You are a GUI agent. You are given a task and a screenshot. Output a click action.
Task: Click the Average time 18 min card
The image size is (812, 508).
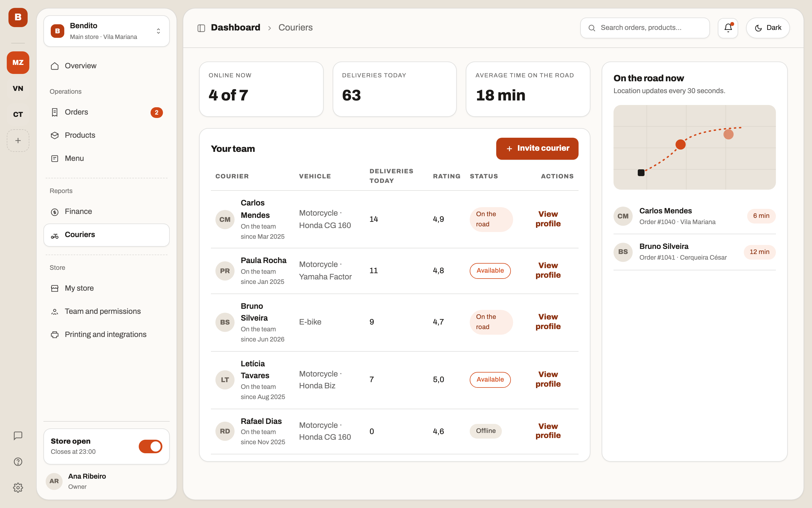(x=528, y=89)
